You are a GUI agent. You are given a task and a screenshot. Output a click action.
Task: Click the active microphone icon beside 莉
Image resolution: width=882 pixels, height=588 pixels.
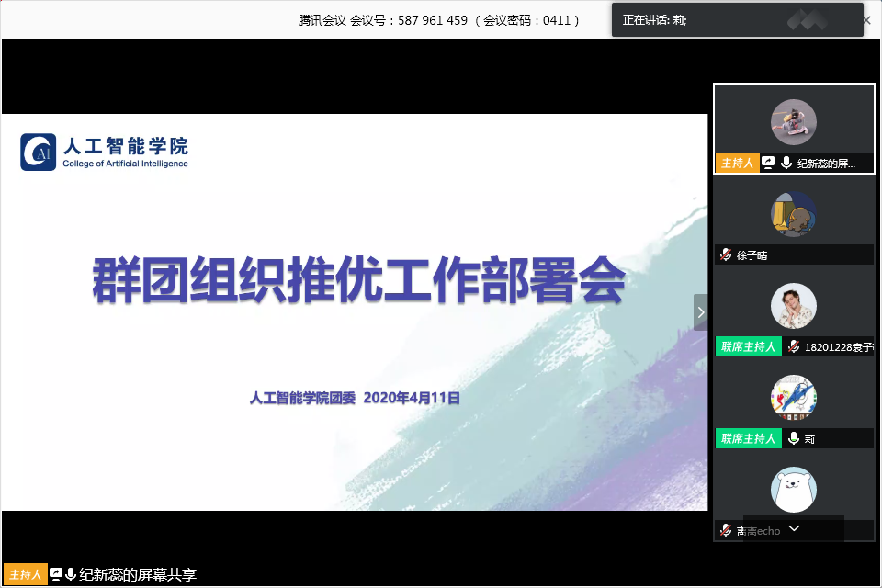tap(793, 438)
